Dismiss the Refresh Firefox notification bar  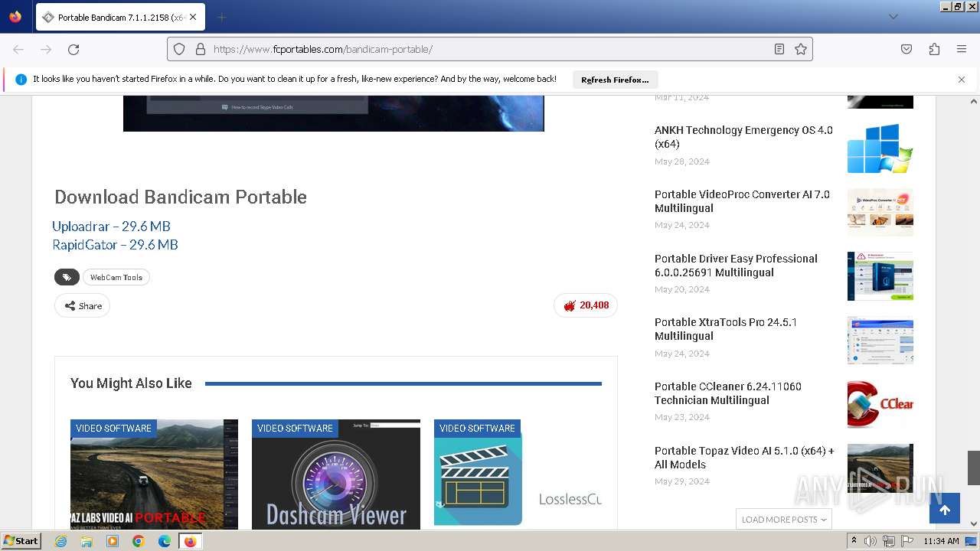pos(962,80)
